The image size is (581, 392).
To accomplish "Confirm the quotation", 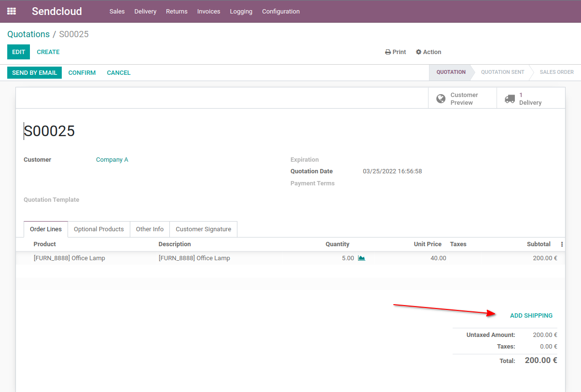I will click(82, 72).
